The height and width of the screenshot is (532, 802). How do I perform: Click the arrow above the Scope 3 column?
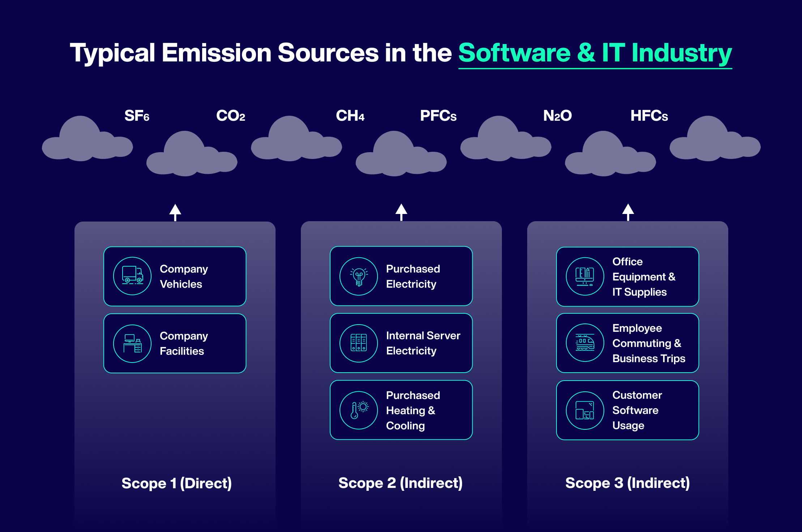click(x=628, y=212)
